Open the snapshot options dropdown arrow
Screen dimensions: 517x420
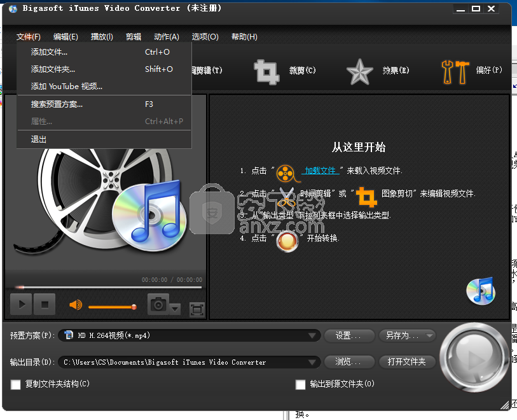(x=175, y=309)
